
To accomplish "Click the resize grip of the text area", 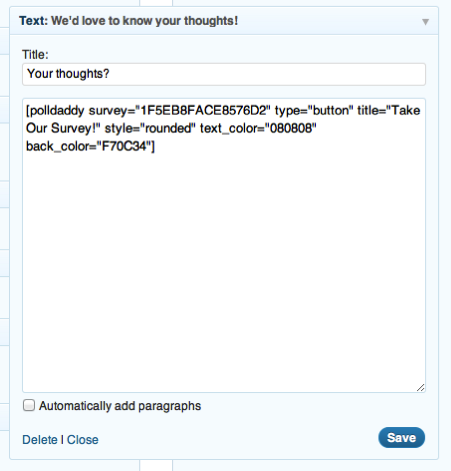I will click(421, 387).
